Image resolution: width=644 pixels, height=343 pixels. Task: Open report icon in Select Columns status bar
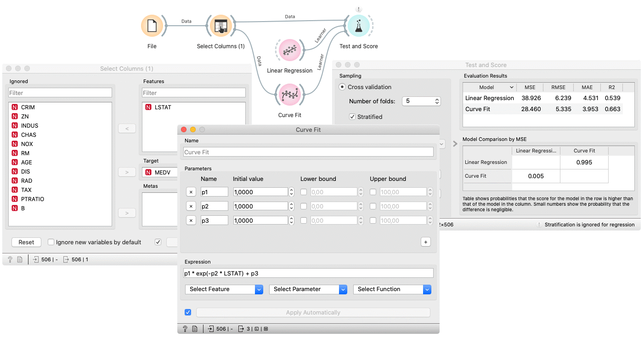(x=20, y=259)
